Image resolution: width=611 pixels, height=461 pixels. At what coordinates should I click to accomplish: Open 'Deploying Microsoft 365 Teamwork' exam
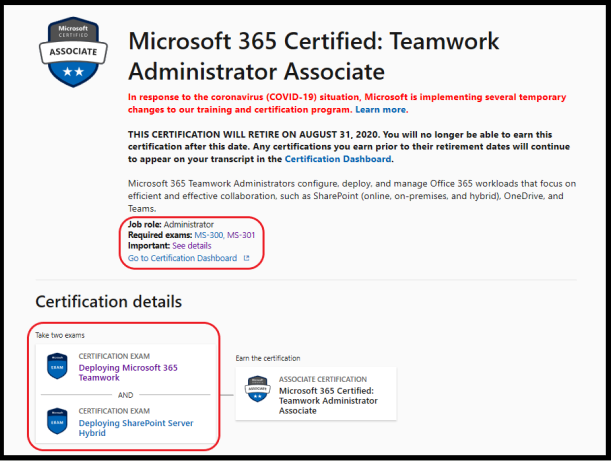pyautogui.click(x=128, y=373)
